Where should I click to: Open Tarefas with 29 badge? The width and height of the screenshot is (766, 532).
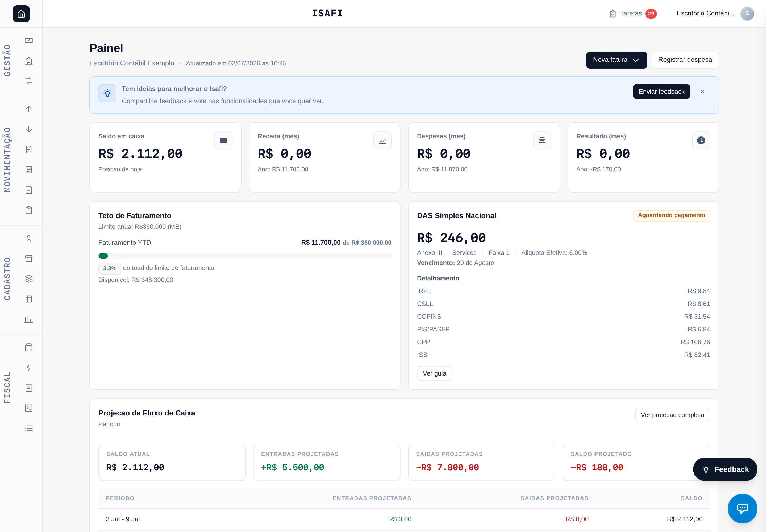tap(633, 14)
